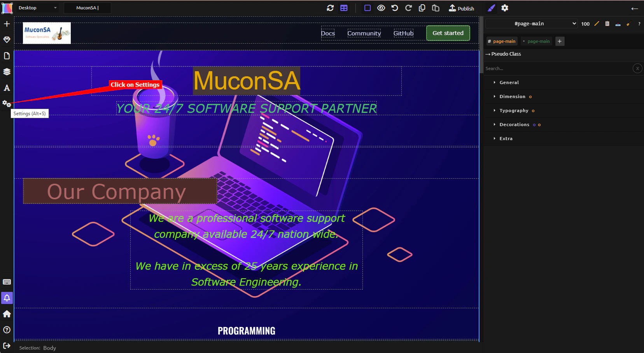This screenshot has width=644, height=353.
Task: Open the #page-main selector dropdown
Action: point(532,24)
